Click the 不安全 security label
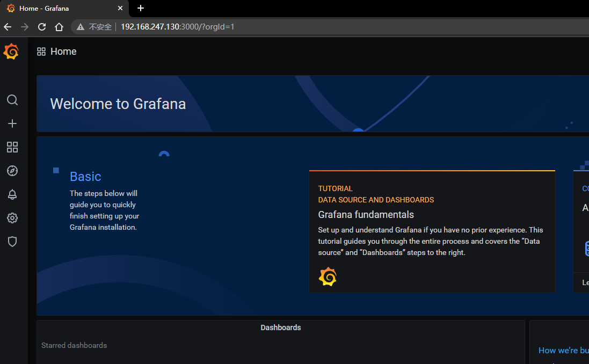The height and width of the screenshot is (364, 589). pos(100,27)
